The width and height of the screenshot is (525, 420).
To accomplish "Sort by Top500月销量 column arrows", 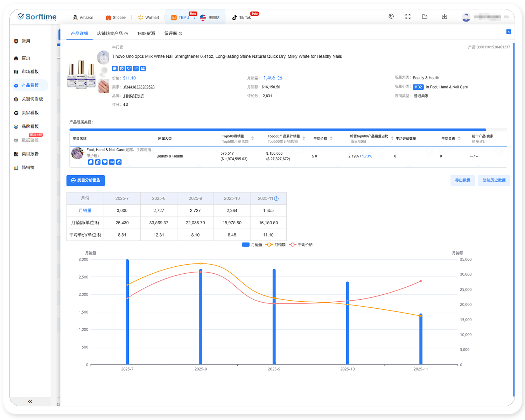I will 252,139.
